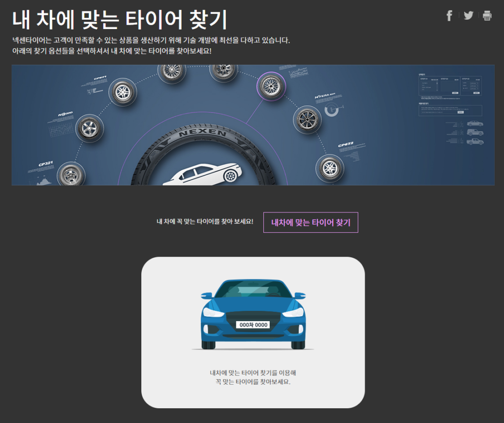The height and width of the screenshot is (423, 504).
Task: Click the CP321 tire label in banner
Action: coord(45,164)
